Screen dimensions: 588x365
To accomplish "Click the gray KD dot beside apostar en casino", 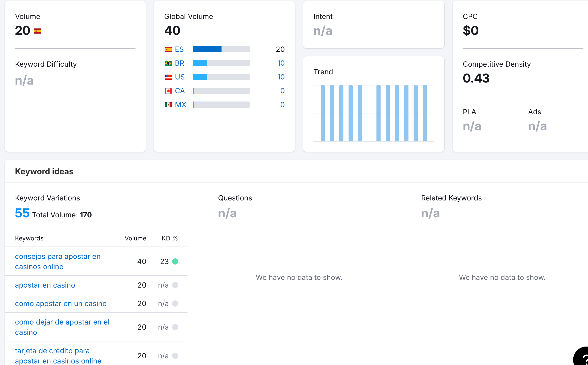I will (175, 285).
